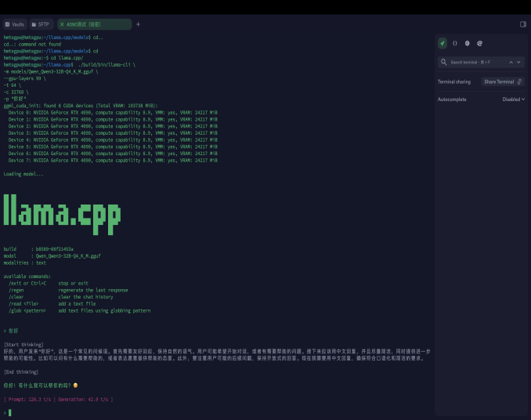Open the Vaults tab
Screen dimensions: 531x420
tap(15, 24)
